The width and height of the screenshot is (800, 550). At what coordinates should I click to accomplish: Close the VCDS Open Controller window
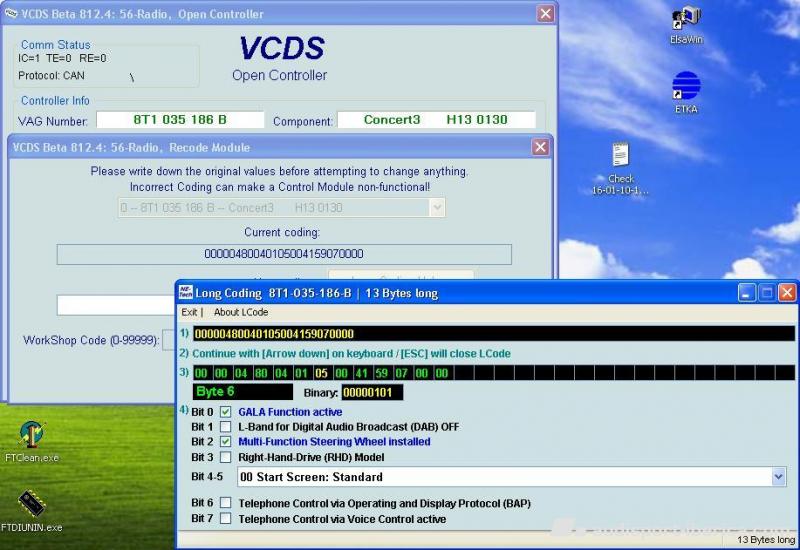tap(545, 14)
